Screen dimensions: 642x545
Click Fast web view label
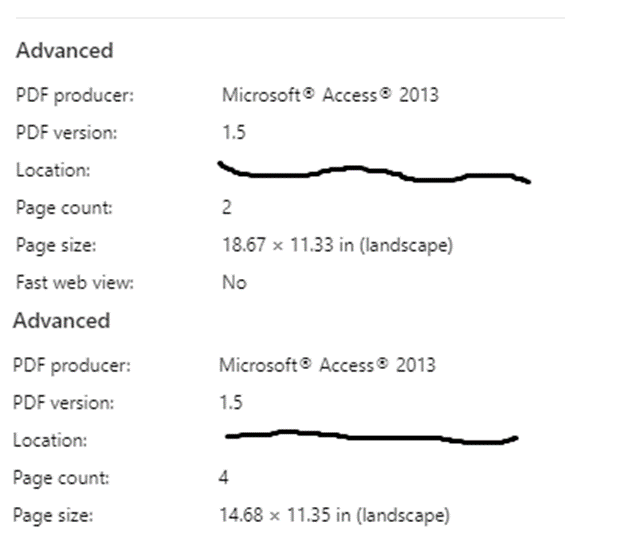(75, 283)
